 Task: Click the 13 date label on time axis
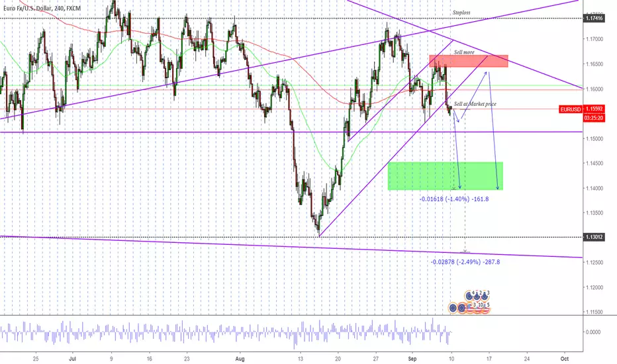pos(301,359)
